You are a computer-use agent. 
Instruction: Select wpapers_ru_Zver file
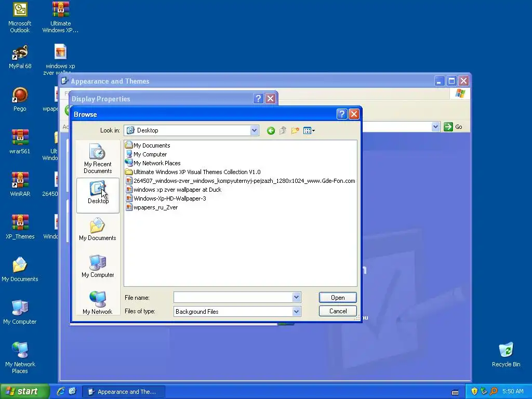click(152, 207)
